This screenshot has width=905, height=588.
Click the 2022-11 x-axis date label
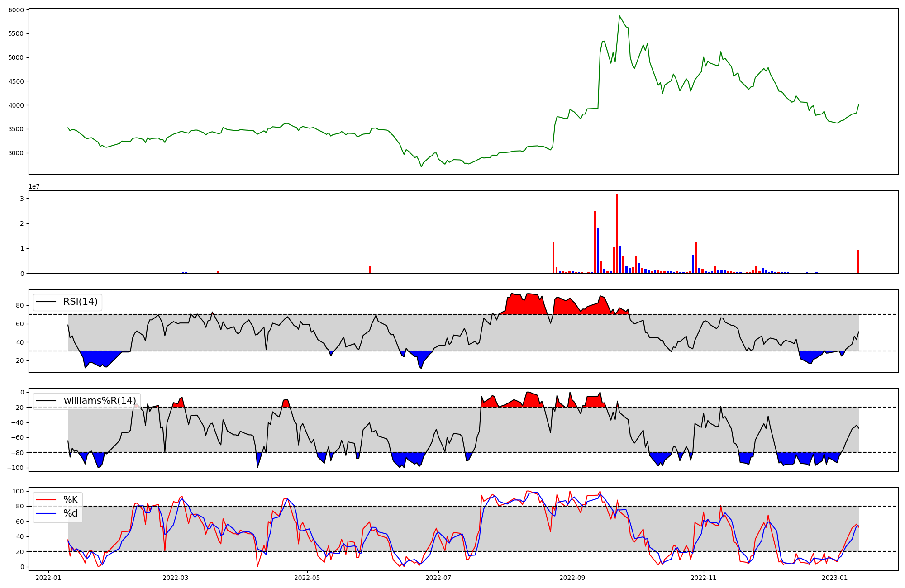click(x=704, y=578)
